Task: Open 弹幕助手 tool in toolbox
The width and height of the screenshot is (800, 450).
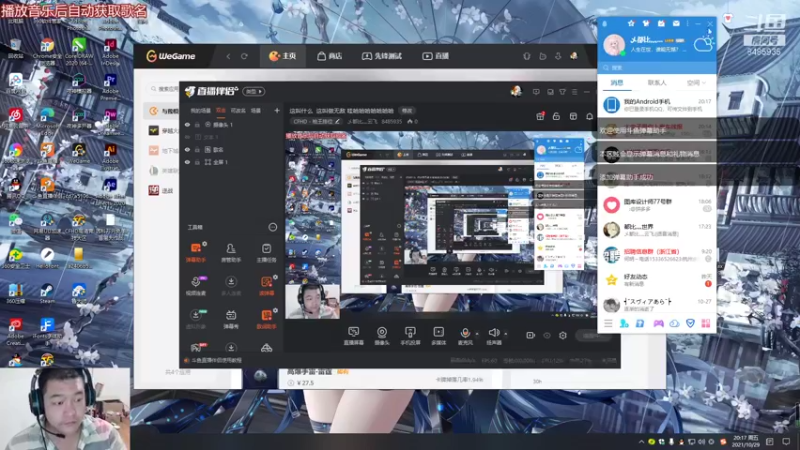Action: coord(195,252)
